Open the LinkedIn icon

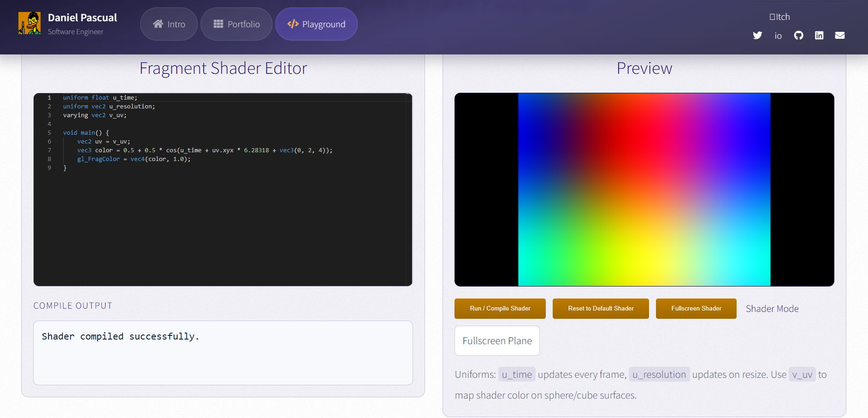click(820, 35)
